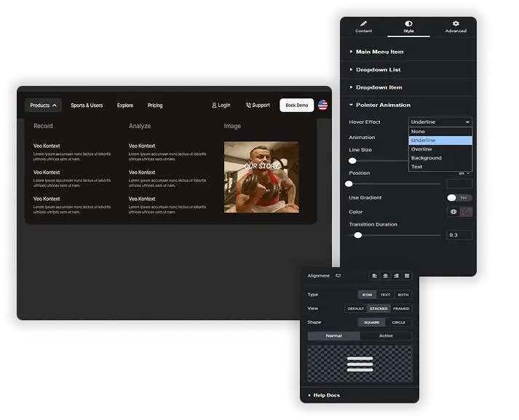The width and height of the screenshot is (519, 420).
Task: Select Underline hover effect option
Action: (440, 140)
